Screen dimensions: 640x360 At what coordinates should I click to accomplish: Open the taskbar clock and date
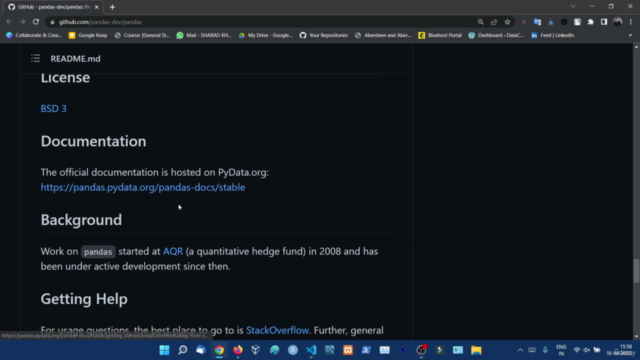click(x=621, y=350)
